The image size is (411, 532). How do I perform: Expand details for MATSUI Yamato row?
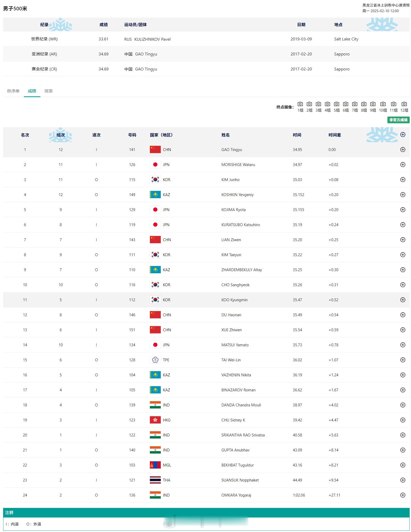403,345
